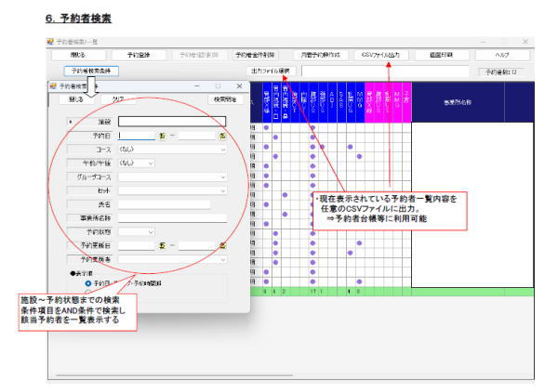Click the 事業所名称 column header in grid
Image resolution: width=558 pixels, height=392 pixels.
[x=458, y=102]
